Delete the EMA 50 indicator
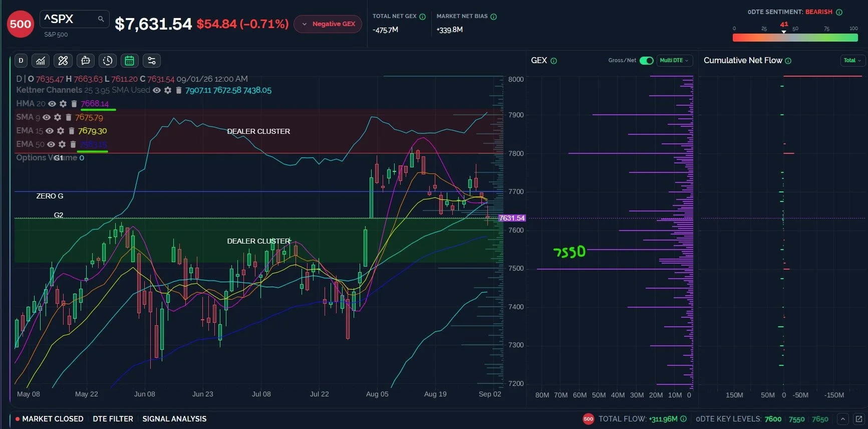868x429 pixels. pyautogui.click(x=73, y=144)
